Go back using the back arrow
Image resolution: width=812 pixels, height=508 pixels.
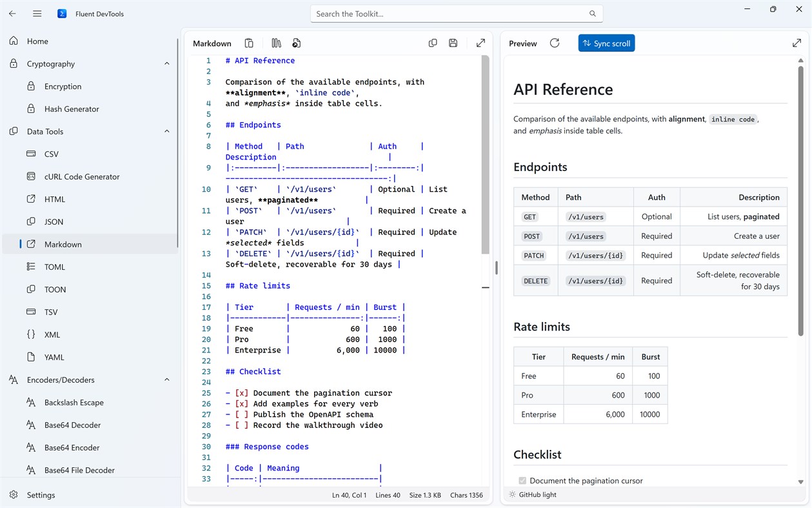point(12,14)
